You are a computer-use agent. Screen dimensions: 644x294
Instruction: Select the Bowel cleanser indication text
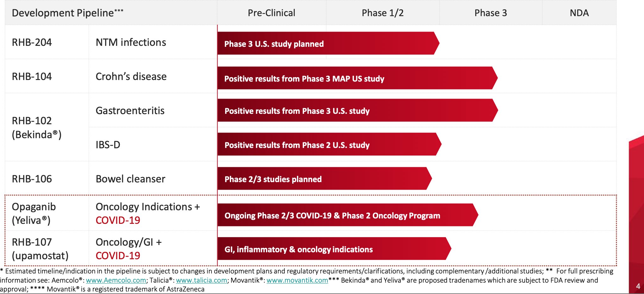[130, 179]
